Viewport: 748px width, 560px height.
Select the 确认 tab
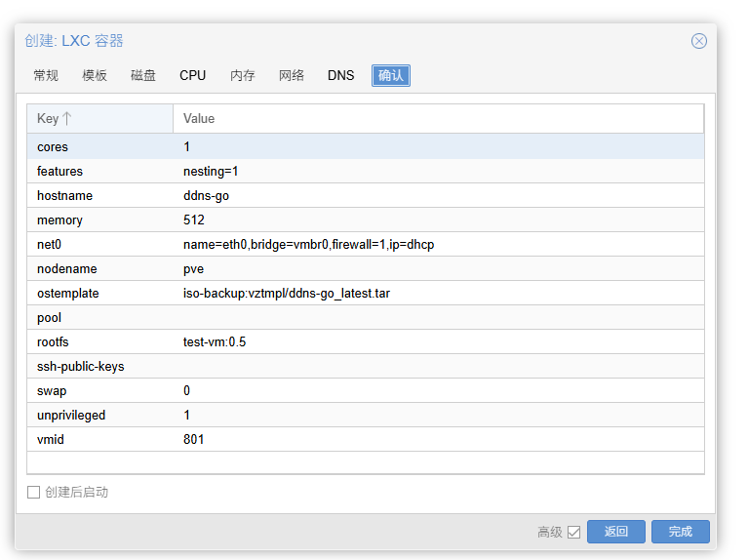391,76
